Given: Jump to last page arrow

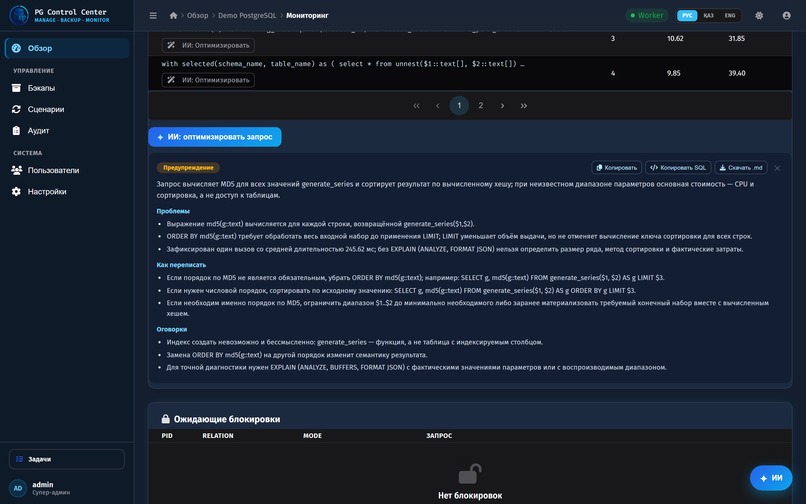Looking at the screenshot, I should pos(523,105).
